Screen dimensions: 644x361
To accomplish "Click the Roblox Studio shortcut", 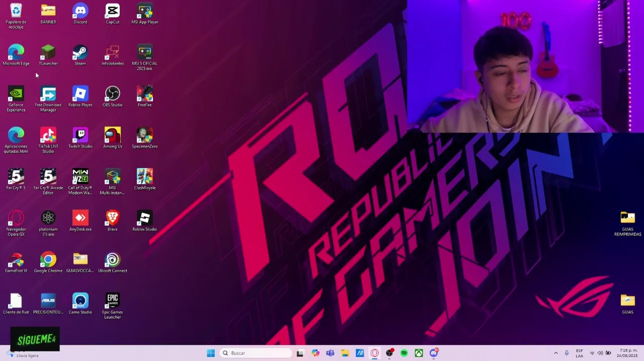I will [x=145, y=221].
